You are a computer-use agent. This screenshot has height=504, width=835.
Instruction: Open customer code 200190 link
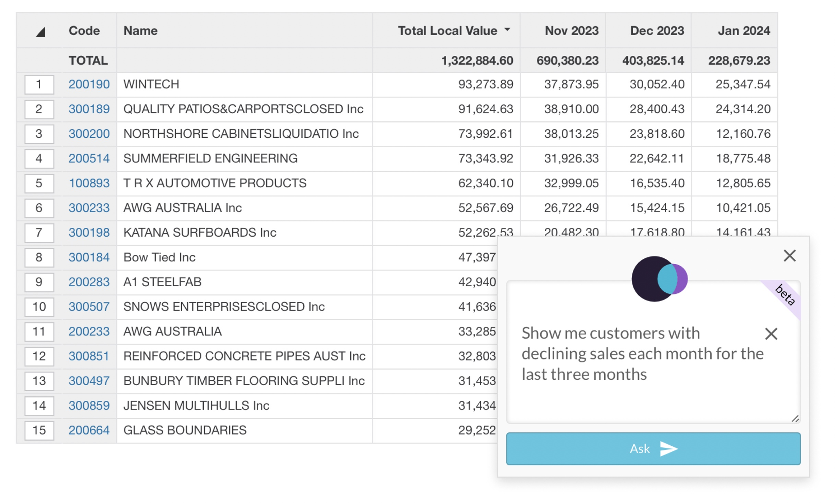point(89,84)
